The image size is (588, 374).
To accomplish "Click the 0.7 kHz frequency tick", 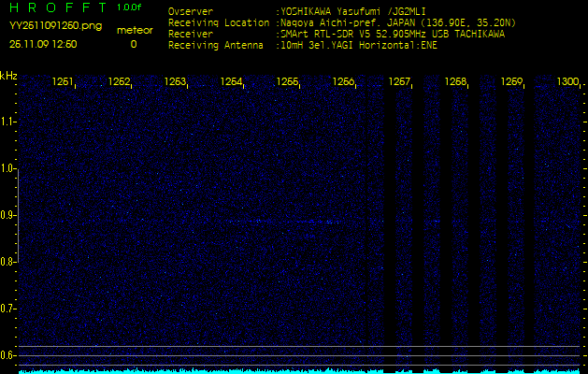I will point(8,309).
